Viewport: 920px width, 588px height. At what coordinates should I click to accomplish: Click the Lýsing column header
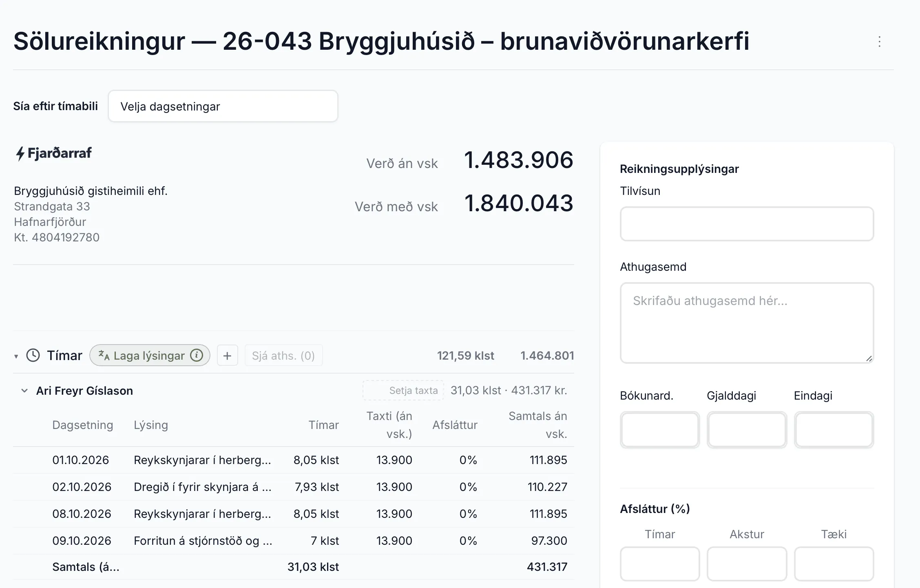[x=151, y=425]
